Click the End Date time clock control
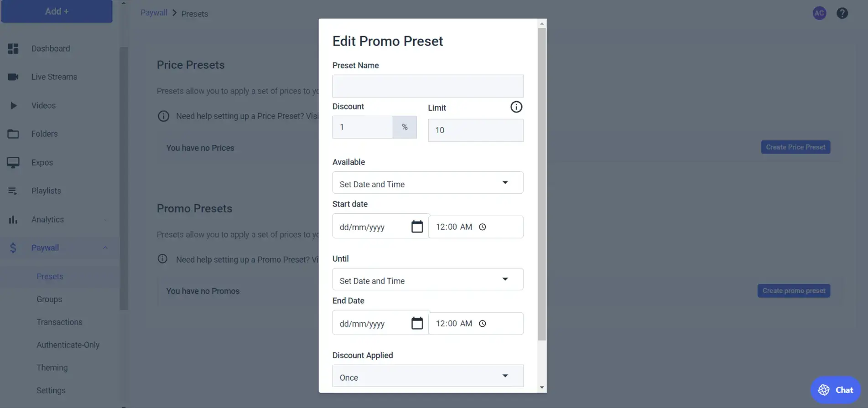 click(483, 323)
